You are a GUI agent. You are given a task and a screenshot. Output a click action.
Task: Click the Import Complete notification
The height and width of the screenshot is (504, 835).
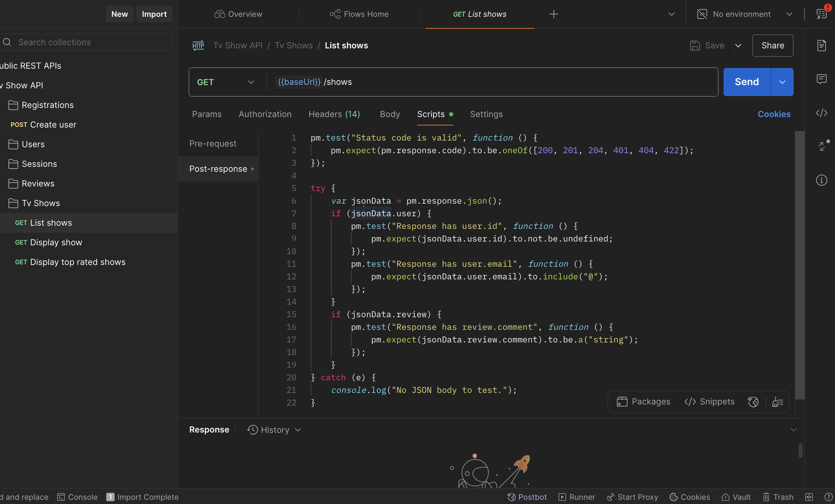click(142, 497)
